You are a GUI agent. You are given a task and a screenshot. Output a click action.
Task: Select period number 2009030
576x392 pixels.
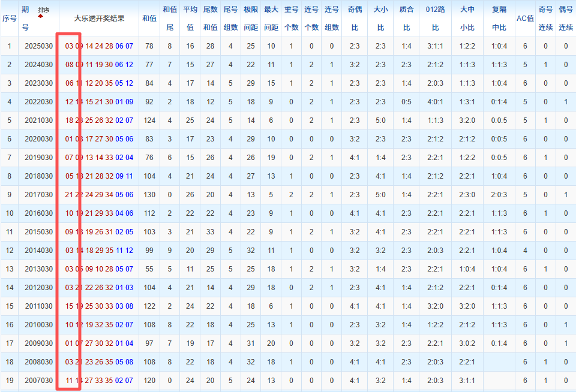[38, 343]
